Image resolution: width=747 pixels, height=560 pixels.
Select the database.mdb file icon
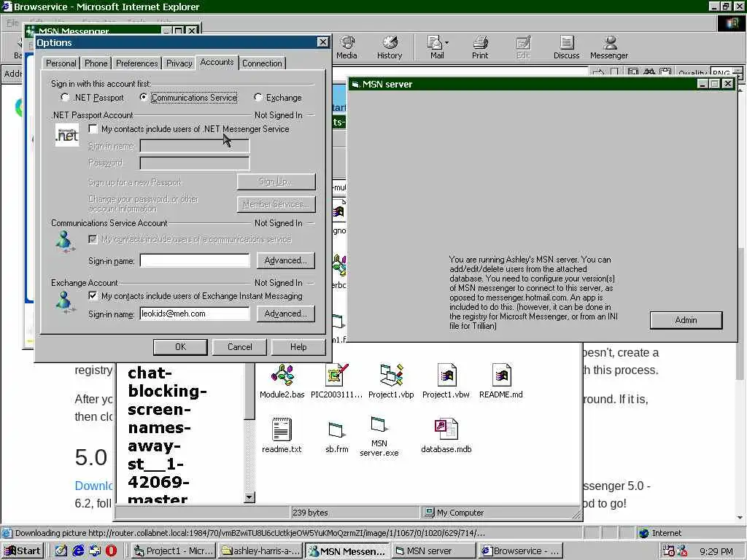point(446,435)
